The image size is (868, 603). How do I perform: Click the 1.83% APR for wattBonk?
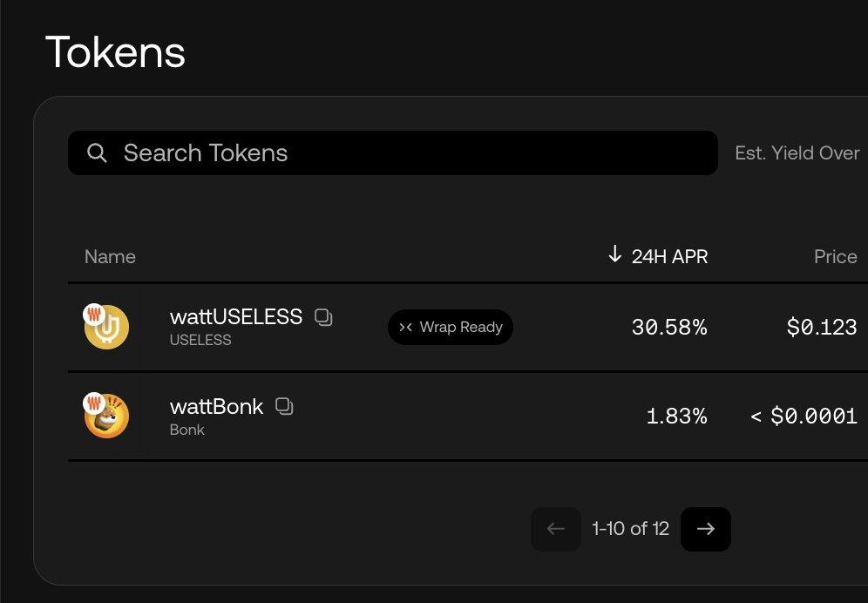(676, 417)
